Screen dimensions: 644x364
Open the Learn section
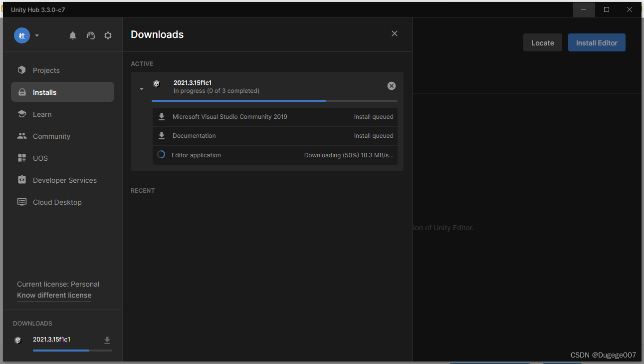(62, 114)
